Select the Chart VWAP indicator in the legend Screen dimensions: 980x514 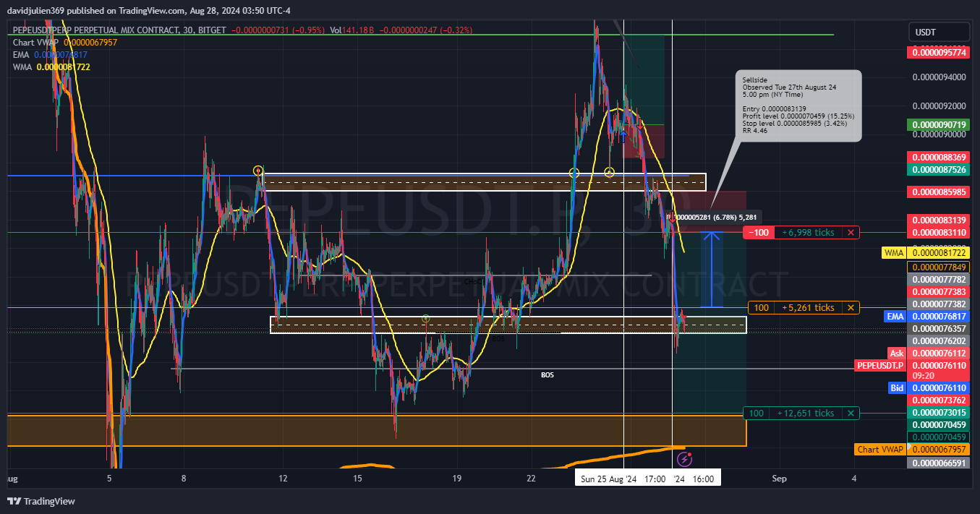pos(35,43)
